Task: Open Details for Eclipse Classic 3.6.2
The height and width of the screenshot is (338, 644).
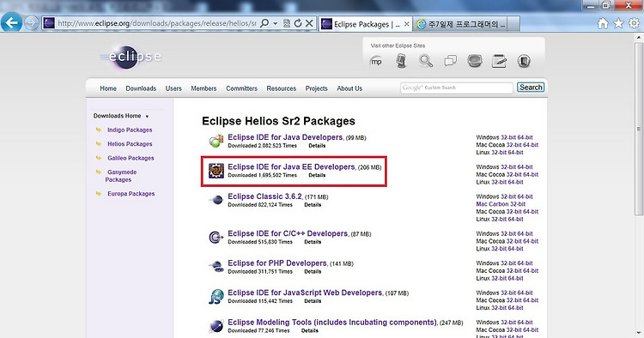Action: tap(313, 205)
